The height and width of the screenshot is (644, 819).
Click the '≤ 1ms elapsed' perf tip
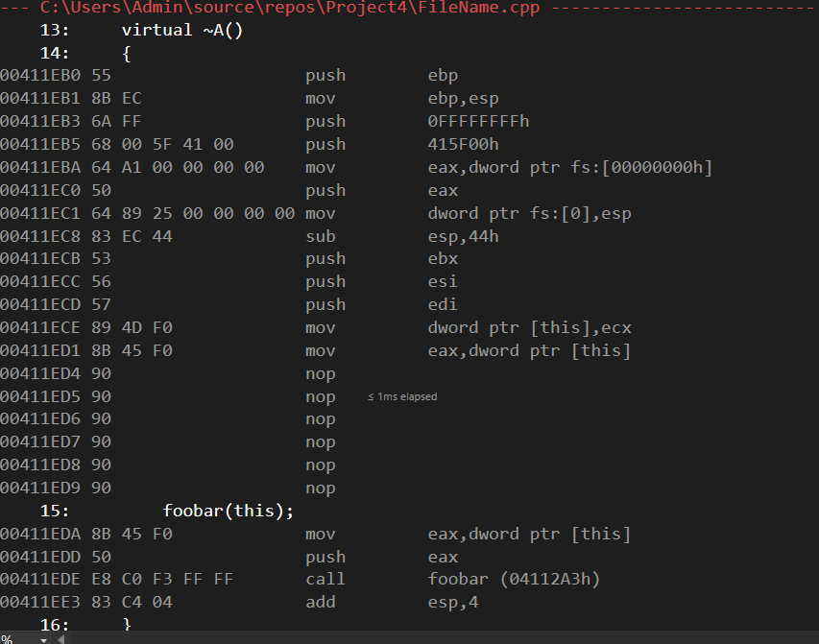point(402,396)
